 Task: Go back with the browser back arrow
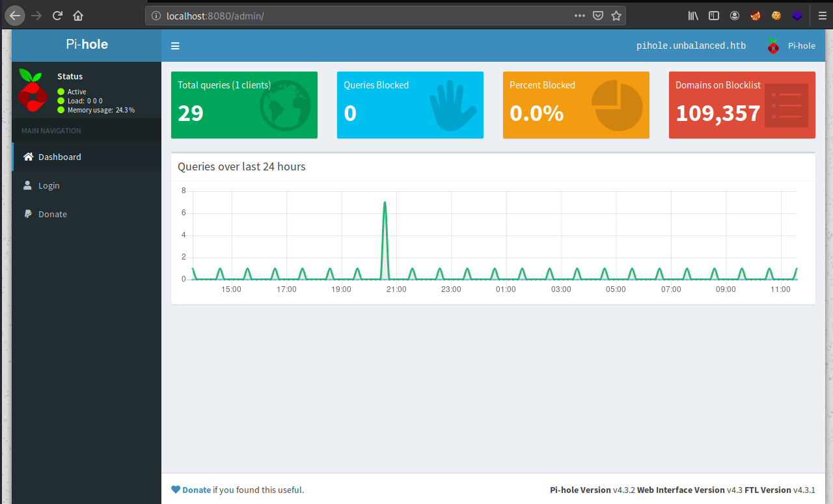[x=16, y=16]
